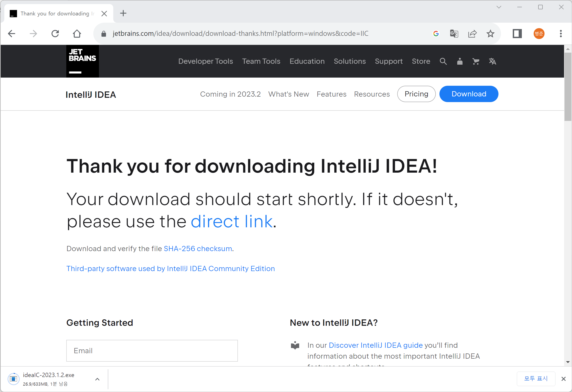The image size is (572, 392).
Task: Reload the page
Action: [x=55, y=33]
